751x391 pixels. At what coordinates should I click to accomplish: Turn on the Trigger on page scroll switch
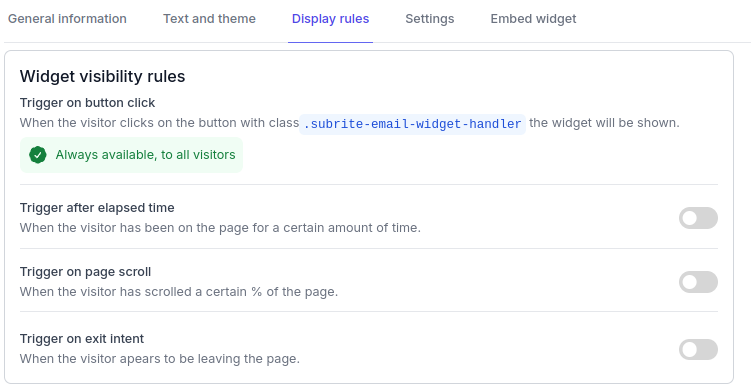[698, 282]
